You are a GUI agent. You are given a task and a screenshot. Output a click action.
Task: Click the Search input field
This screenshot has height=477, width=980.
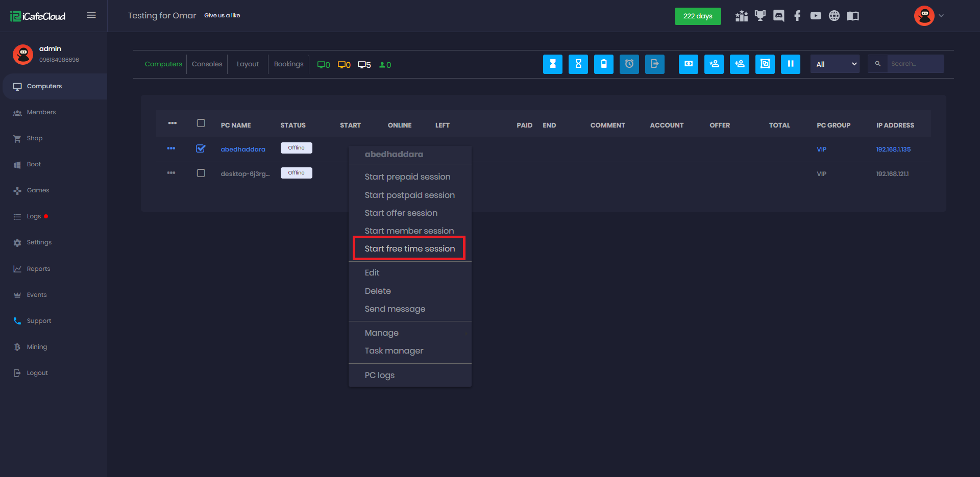tap(915, 64)
